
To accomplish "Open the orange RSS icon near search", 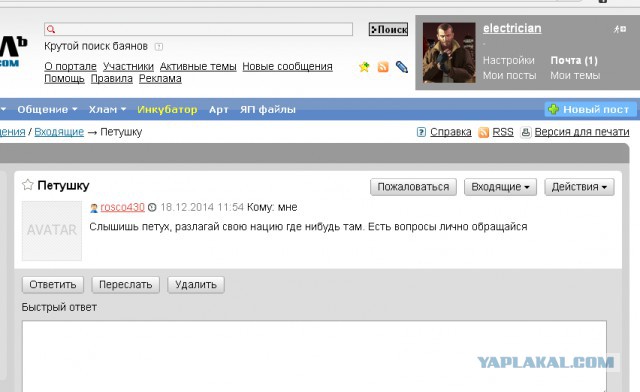I will (383, 67).
